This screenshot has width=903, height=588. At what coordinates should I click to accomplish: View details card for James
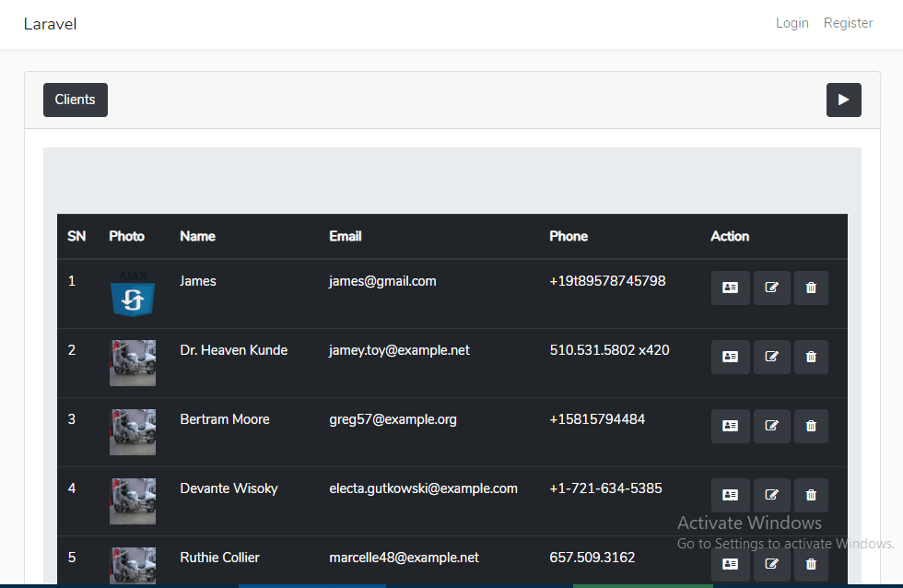tap(730, 288)
